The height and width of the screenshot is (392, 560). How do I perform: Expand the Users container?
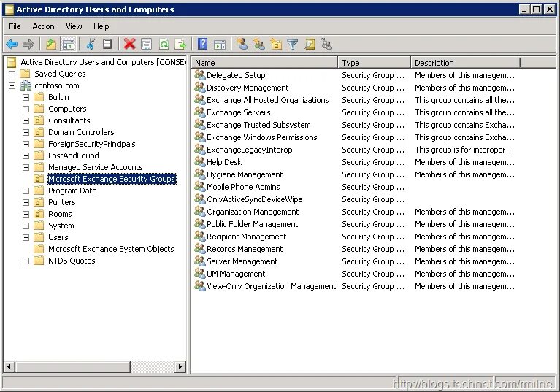pyautogui.click(x=26, y=237)
